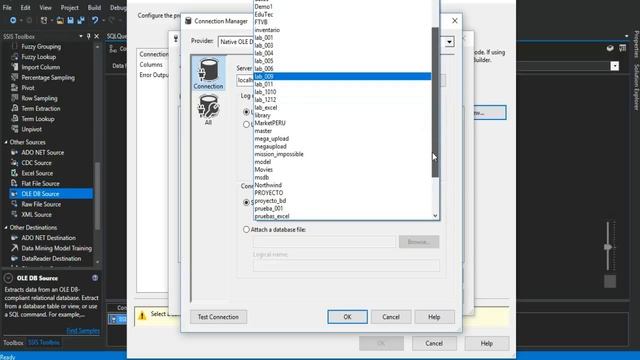640x360 pixels.
Task: Click the Raw File Source icon
Action: (15, 204)
